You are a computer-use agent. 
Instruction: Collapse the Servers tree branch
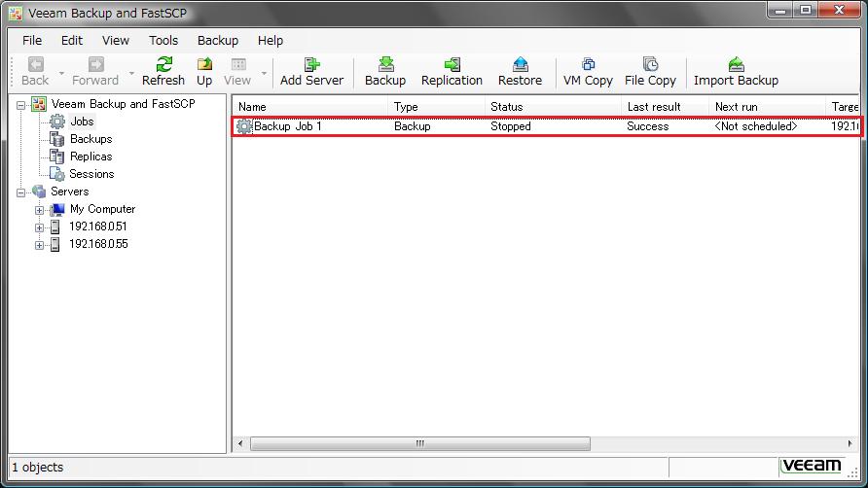pos(21,192)
